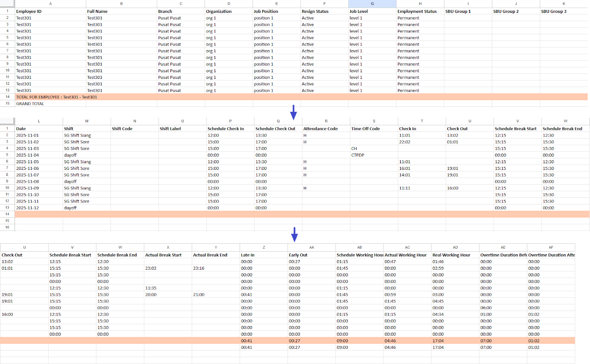The image size is (590, 364).
Task: Select the Real Working Hour value 04:34
Action: [x=438, y=315]
